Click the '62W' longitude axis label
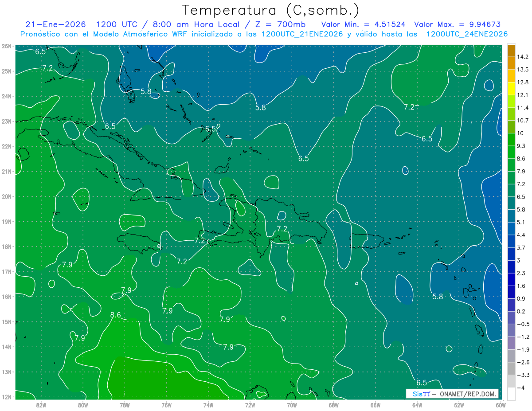The height and width of the screenshot is (411, 532). click(459, 405)
